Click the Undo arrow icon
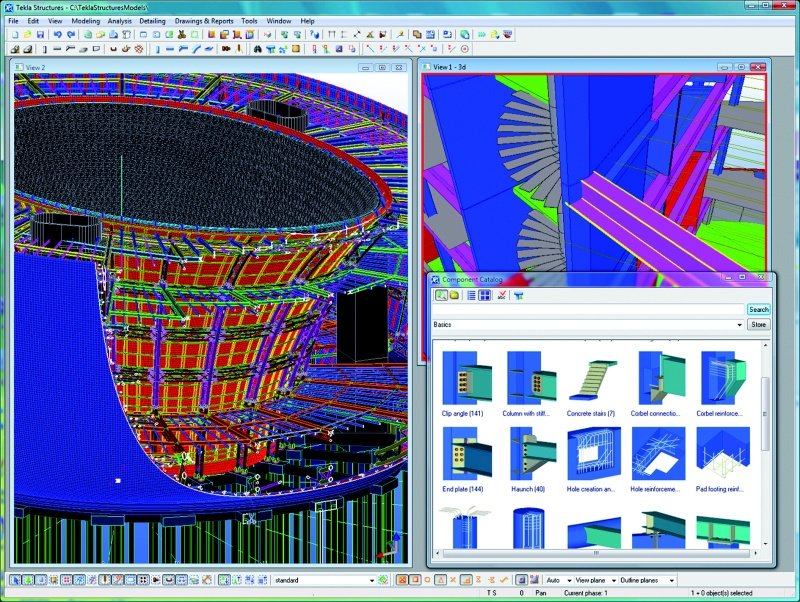The image size is (800, 602). click(58, 35)
